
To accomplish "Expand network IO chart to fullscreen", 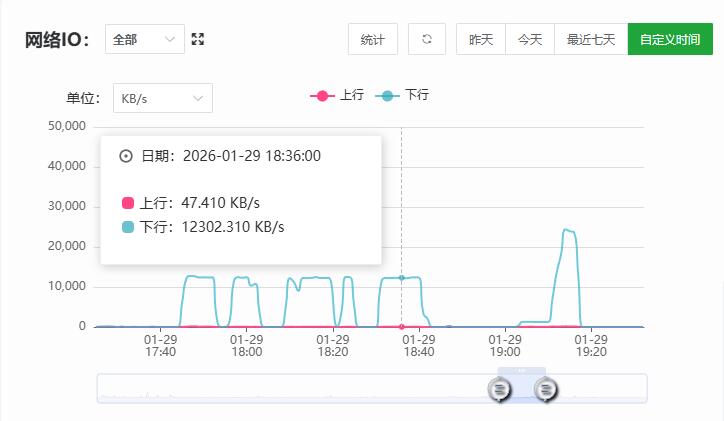I will [x=198, y=39].
